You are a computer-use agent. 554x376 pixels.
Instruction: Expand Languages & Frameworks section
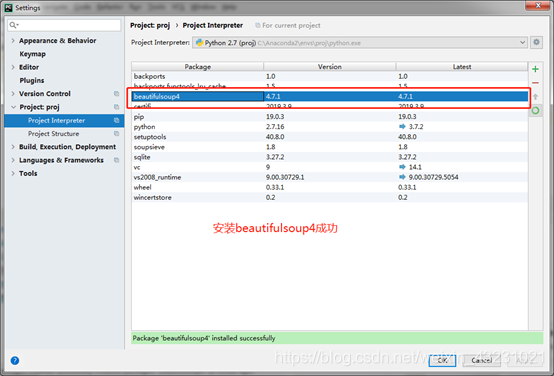(x=13, y=160)
